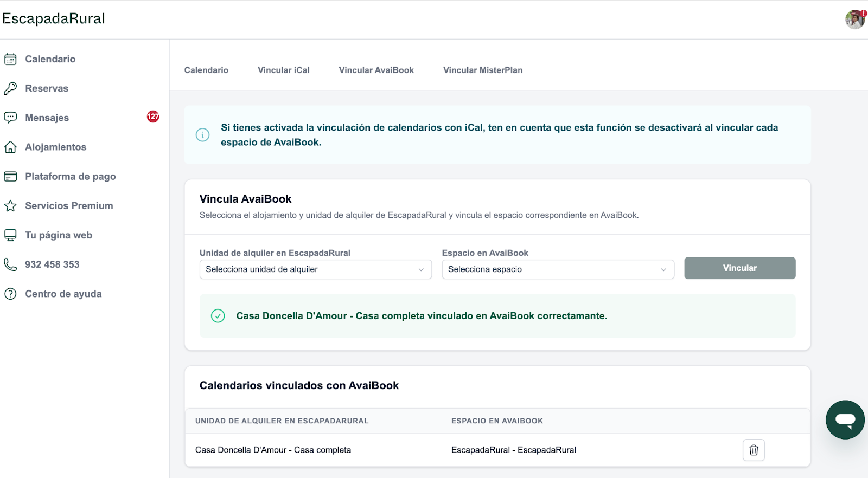Click the 127 unread messages badge
Screen dimensions: 868x478
[153, 117]
